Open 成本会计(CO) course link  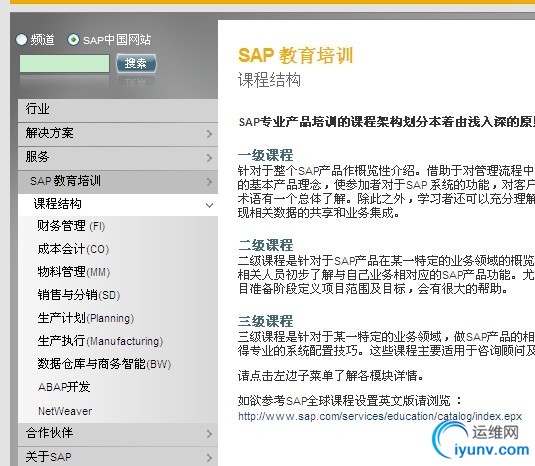click(73, 249)
